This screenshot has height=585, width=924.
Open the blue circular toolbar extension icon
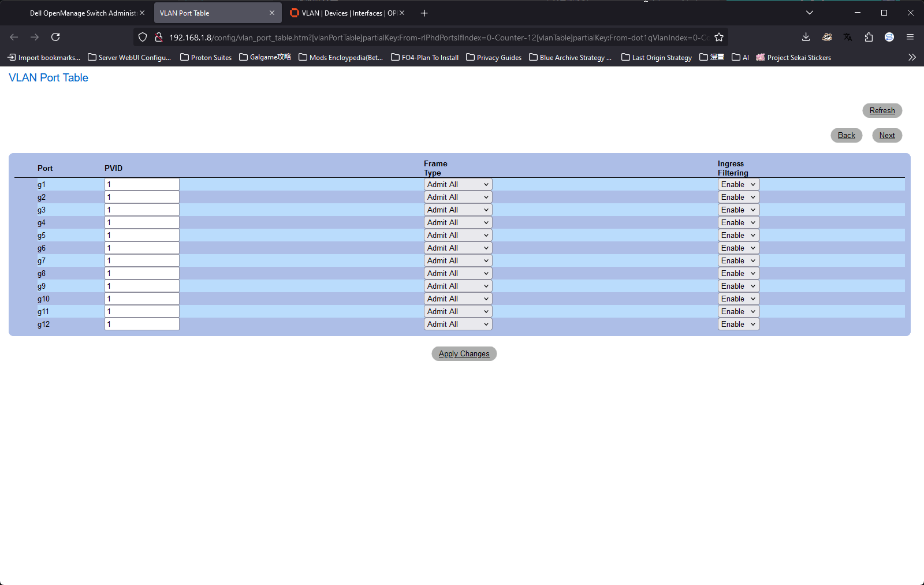889,37
